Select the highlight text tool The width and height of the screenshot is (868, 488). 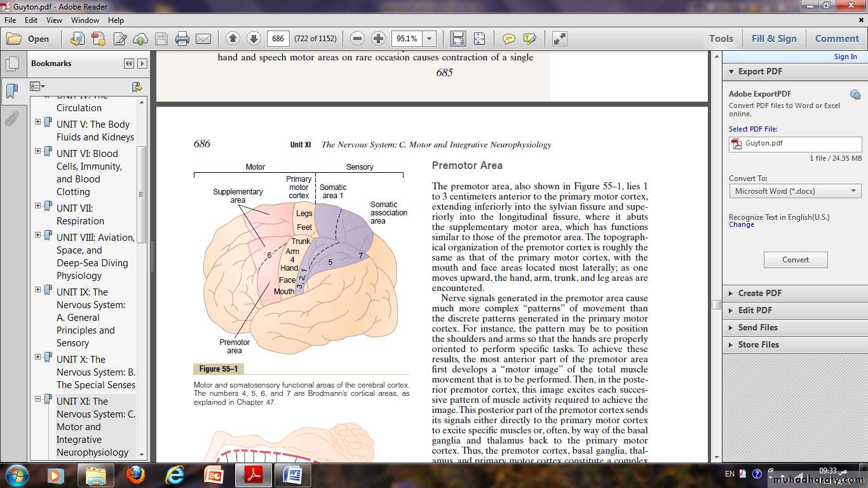click(530, 39)
